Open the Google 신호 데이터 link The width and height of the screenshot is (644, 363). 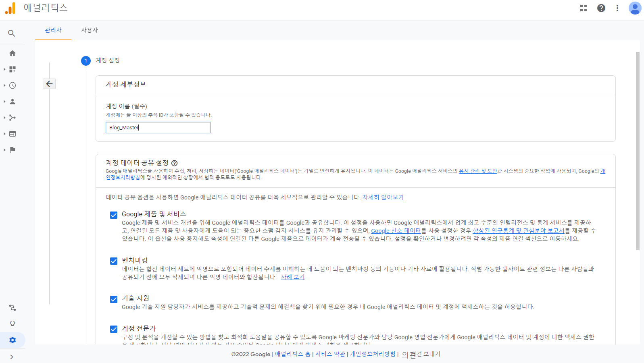[396, 231]
